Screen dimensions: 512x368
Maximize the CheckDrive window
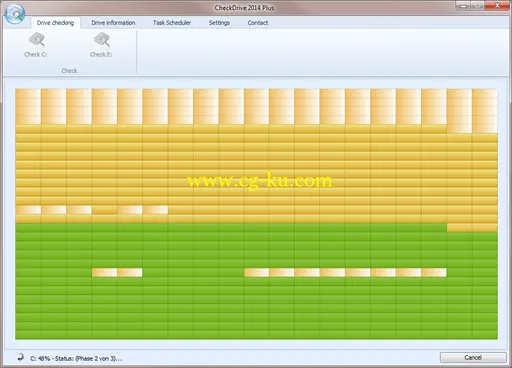(x=477, y=6)
